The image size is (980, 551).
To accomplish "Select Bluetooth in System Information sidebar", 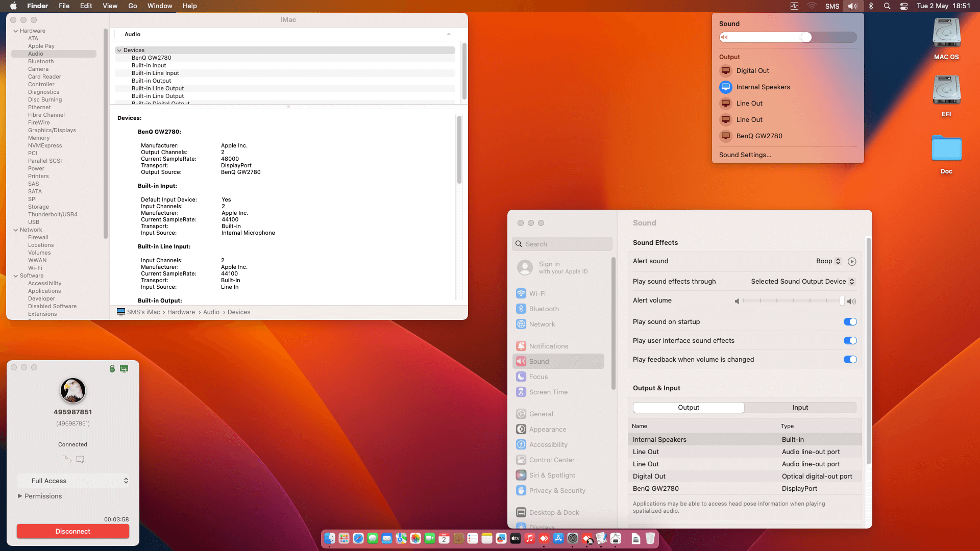I will 41,61.
